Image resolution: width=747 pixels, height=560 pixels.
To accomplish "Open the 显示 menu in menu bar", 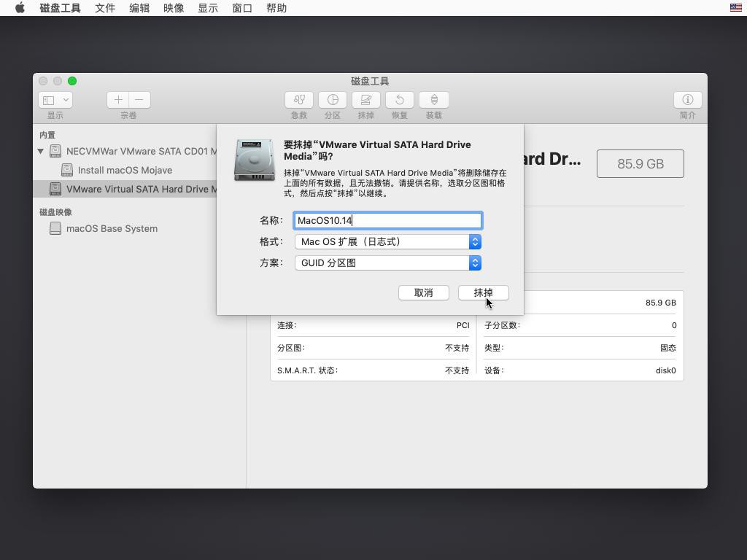I will pyautogui.click(x=208, y=8).
